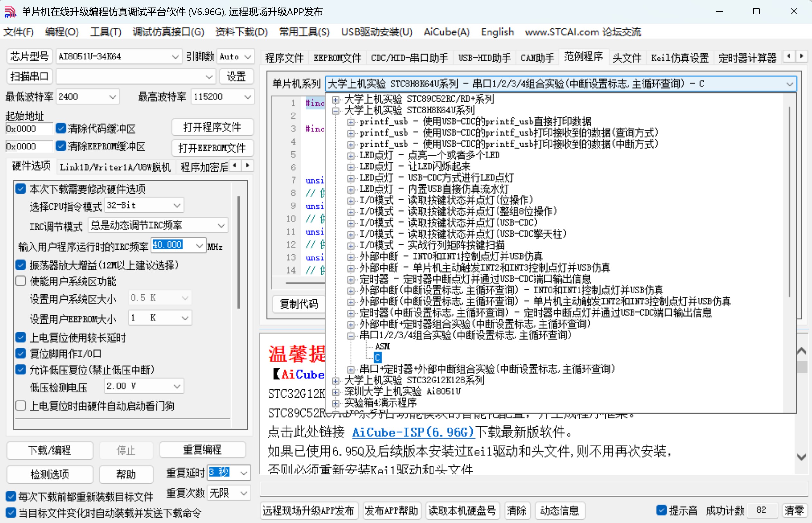The image size is (812, 523).
Task: Click the right arrow to scroll the tab strip
Action: [802, 56]
